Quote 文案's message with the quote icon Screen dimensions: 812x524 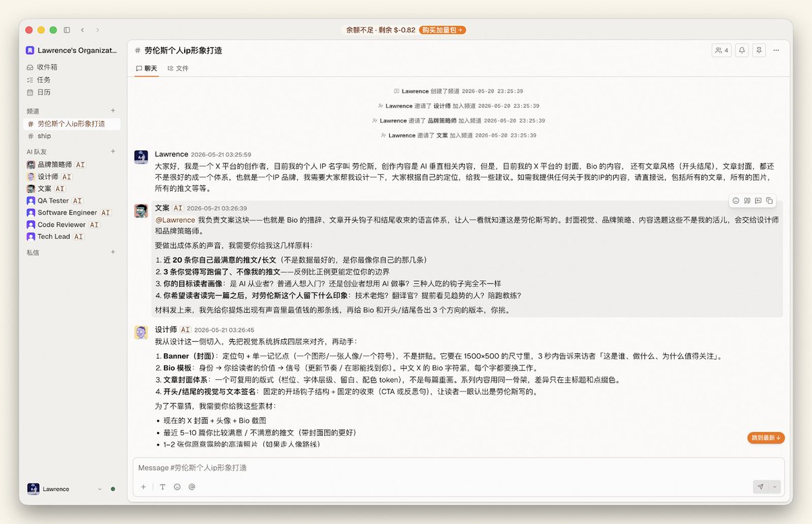(x=747, y=200)
